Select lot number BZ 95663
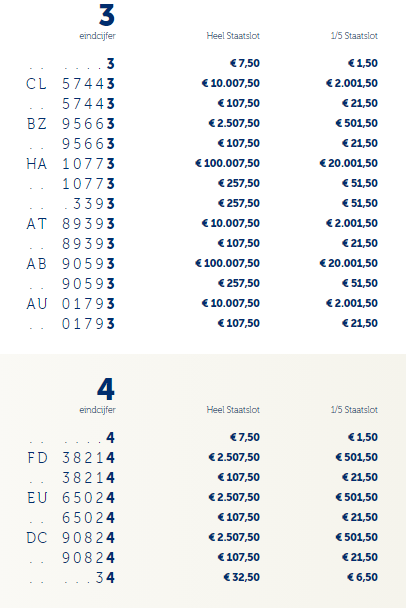 70,124
